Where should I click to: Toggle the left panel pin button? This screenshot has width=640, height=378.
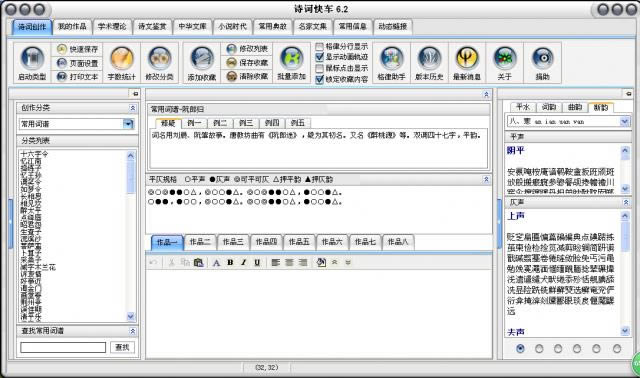tap(136, 94)
